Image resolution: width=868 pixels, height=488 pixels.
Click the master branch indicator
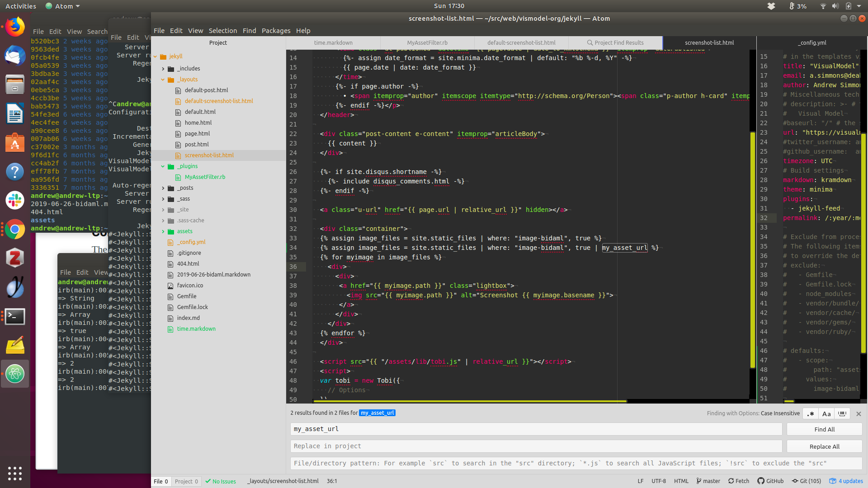coord(708,481)
